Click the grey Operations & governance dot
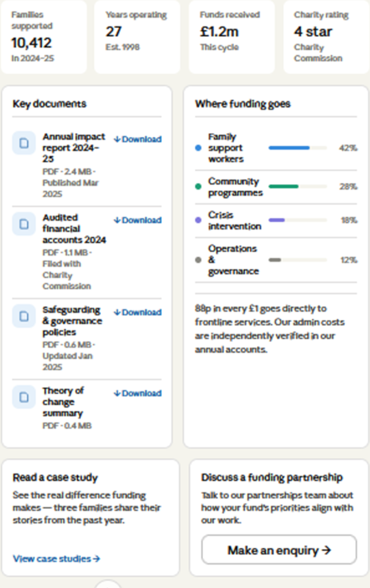The width and height of the screenshot is (370, 588). point(198,260)
